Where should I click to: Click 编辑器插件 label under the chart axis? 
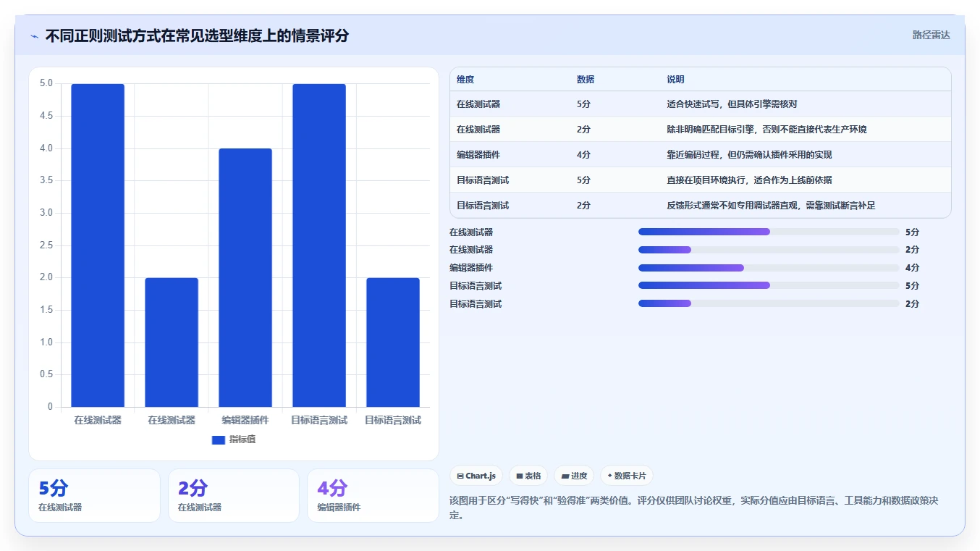pos(245,420)
